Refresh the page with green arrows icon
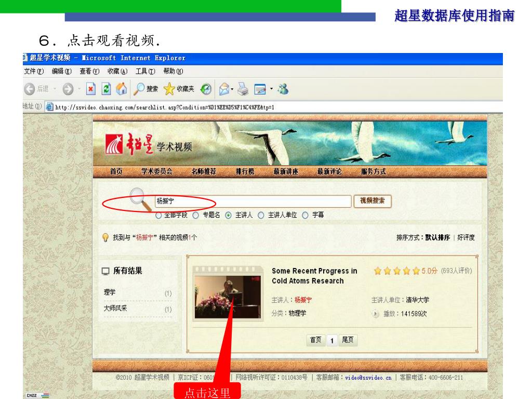 click(106, 89)
